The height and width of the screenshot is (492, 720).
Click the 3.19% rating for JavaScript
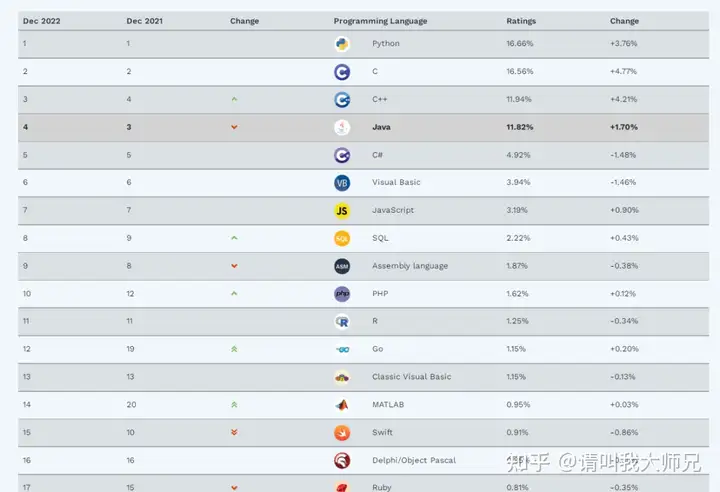point(517,210)
